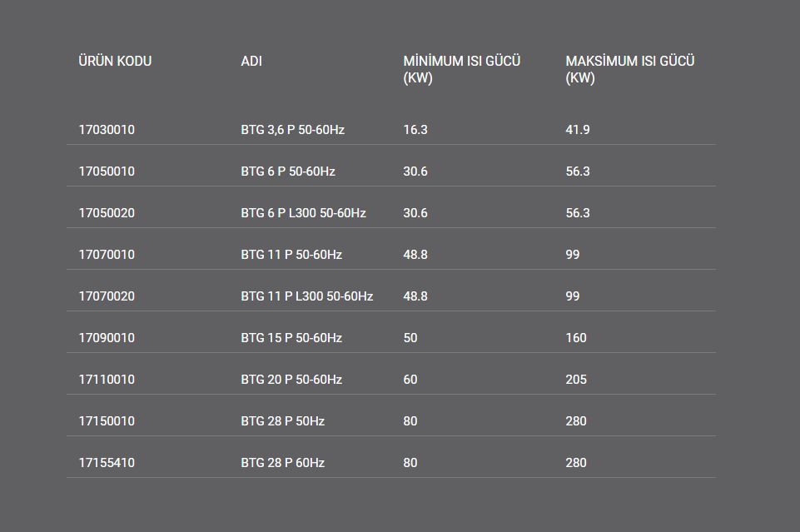This screenshot has height=532, width=800.
Task: Click the MAKSİMUM ISI GÜCÜ (KW) header
Action: [x=629, y=69]
